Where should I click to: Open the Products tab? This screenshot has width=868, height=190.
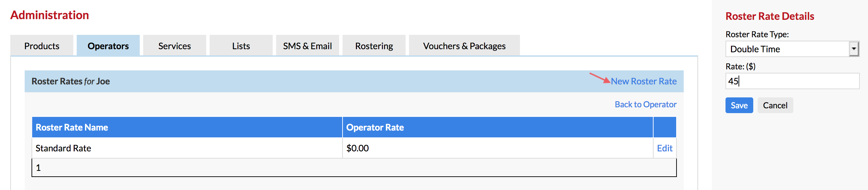click(x=42, y=45)
